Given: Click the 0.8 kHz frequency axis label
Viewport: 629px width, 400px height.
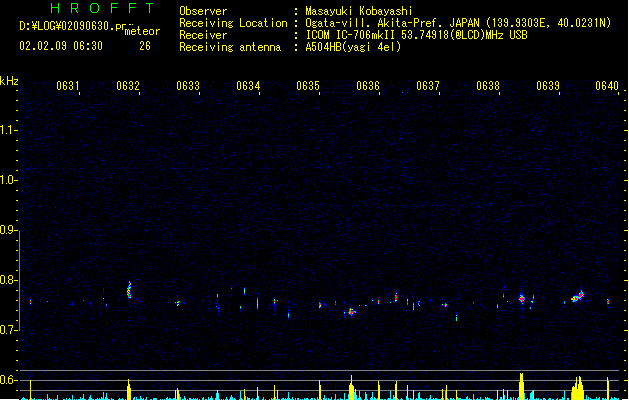Looking at the screenshot, I should 8,280.
